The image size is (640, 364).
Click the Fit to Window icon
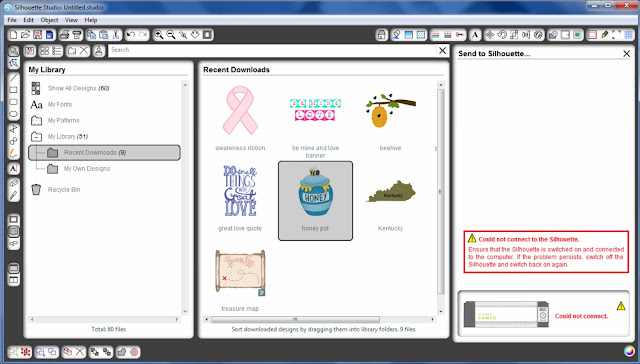pyautogui.click(x=207, y=35)
